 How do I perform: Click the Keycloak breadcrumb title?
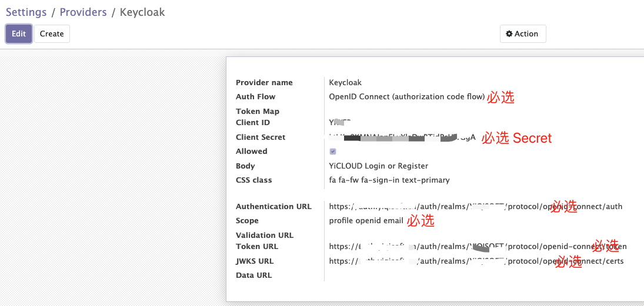point(142,12)
